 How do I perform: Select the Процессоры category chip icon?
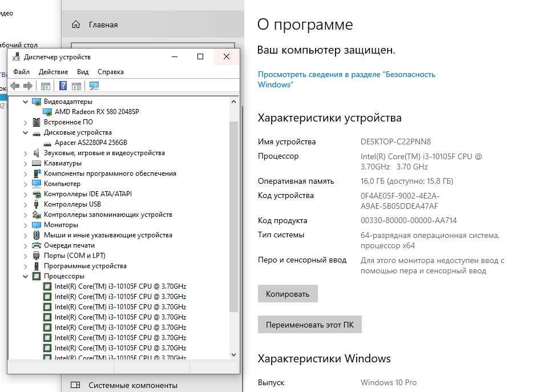[x=37, y=276]
